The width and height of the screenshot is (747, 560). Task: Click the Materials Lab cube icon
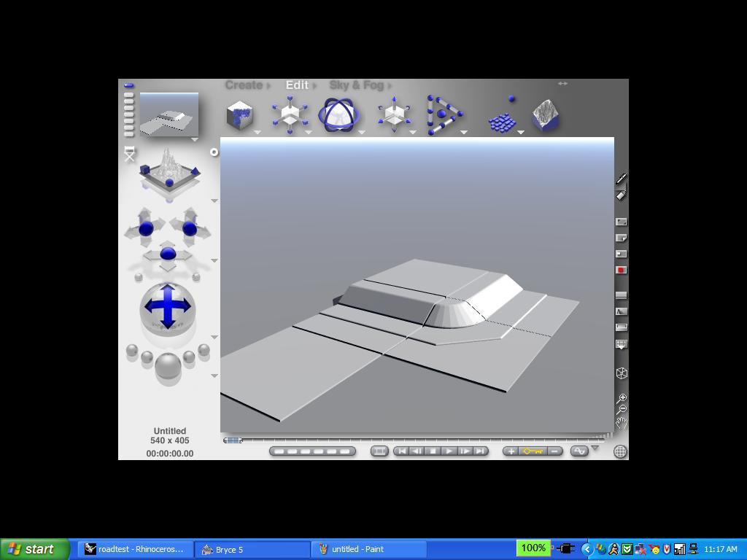(x=239, y=116)
